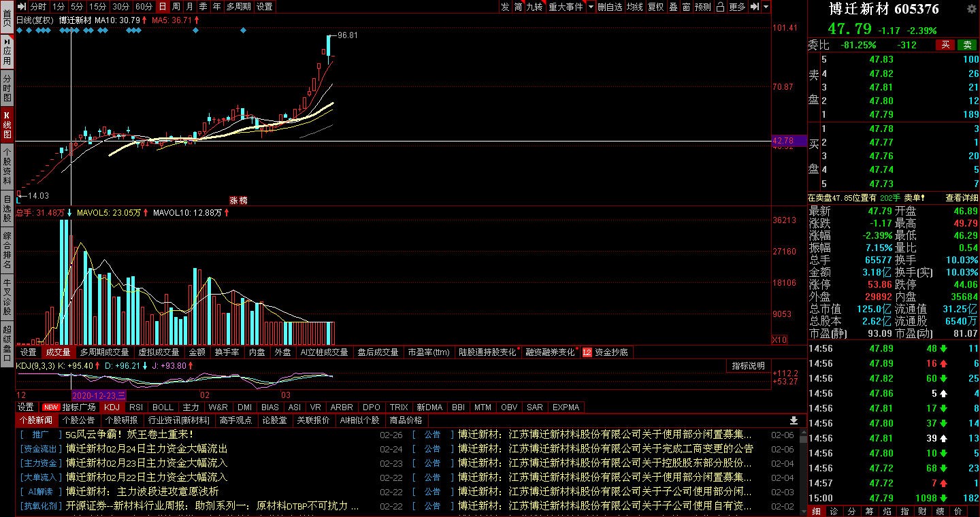Click the X10 volume scale label
Image resolution: width=980 pixels, height=517 pixels.
pos(779,339)
